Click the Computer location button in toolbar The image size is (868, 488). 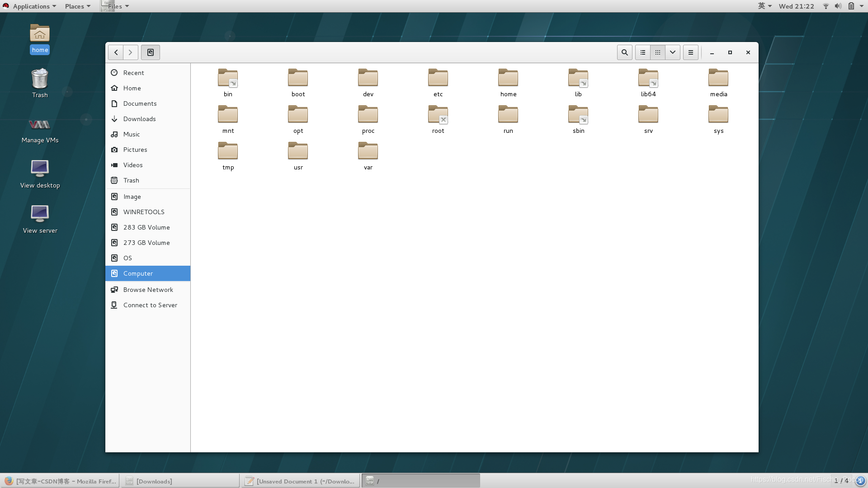coord(151,52)
